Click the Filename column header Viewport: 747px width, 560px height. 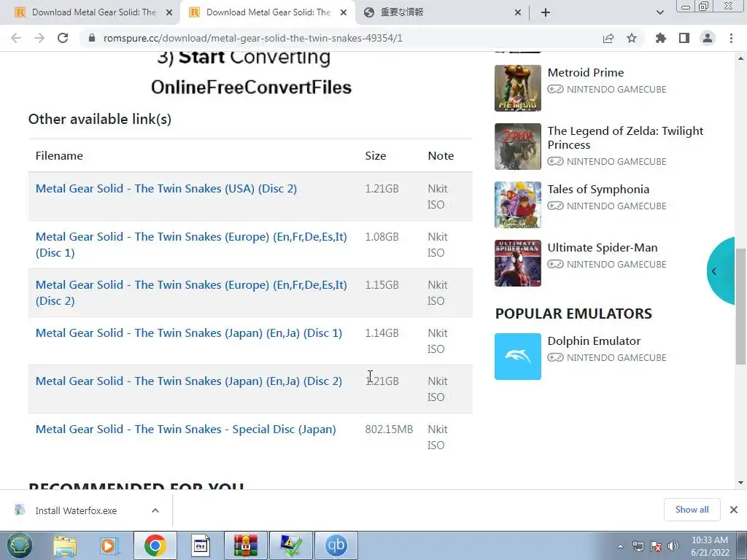point(59,156)
